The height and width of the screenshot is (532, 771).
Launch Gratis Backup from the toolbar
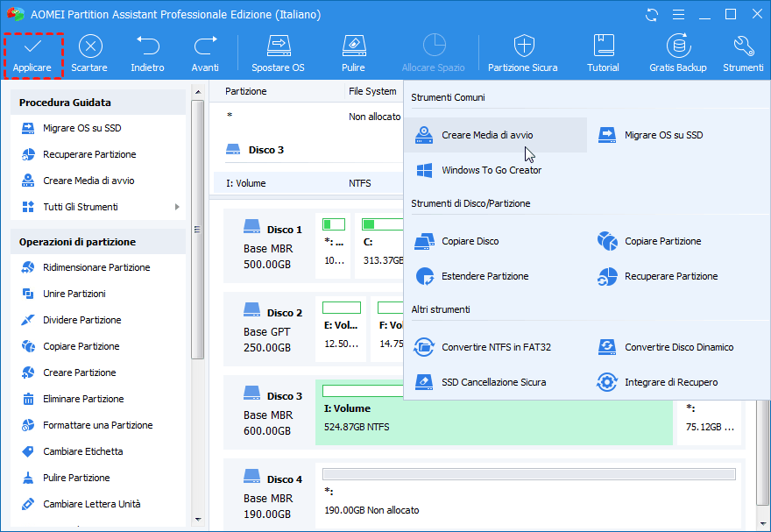point(677,53)
